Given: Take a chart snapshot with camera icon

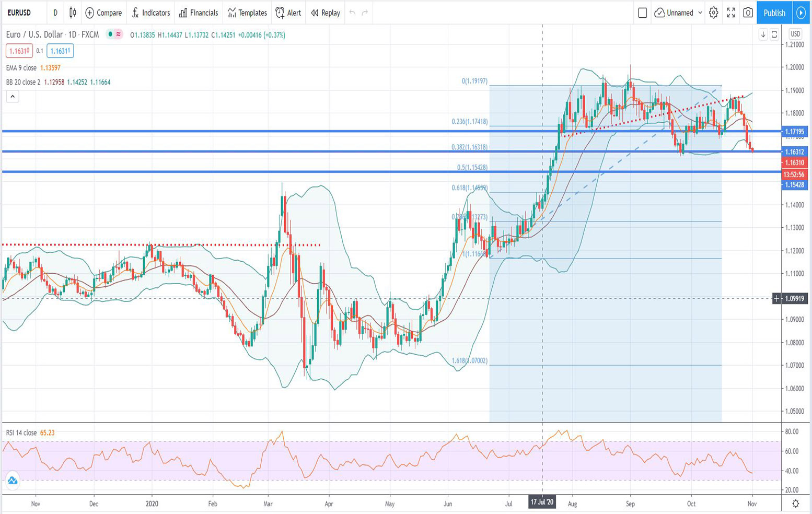Looking at the screenshot, I should click(x=748, y=13).
